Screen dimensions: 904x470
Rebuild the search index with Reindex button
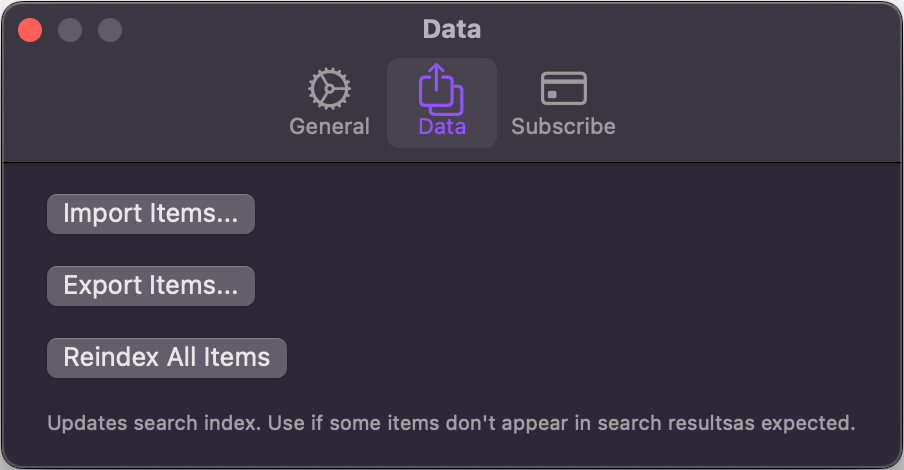pos(167,358)
